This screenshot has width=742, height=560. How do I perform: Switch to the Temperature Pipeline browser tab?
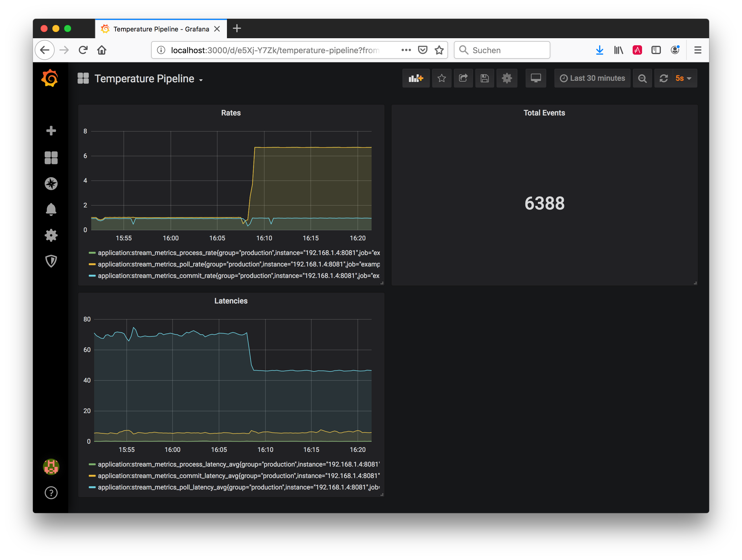pos(158,29)
